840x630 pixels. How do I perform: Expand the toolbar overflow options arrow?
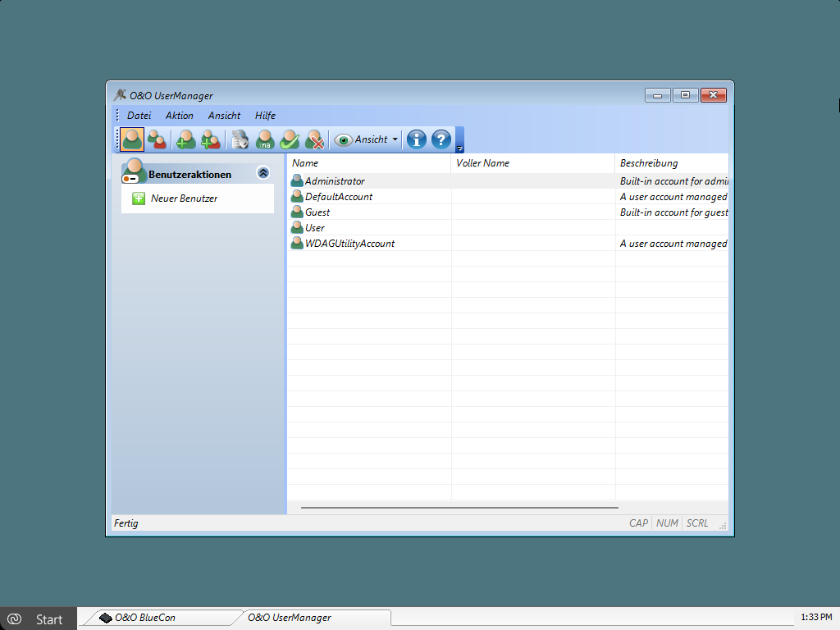[x=459, y=148]
